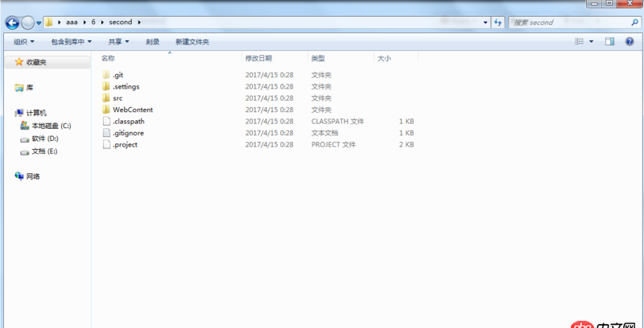The width and height of the screenshot is (644, 328).
Task: Sort by the 大小 column header
Action: point(384,58)
